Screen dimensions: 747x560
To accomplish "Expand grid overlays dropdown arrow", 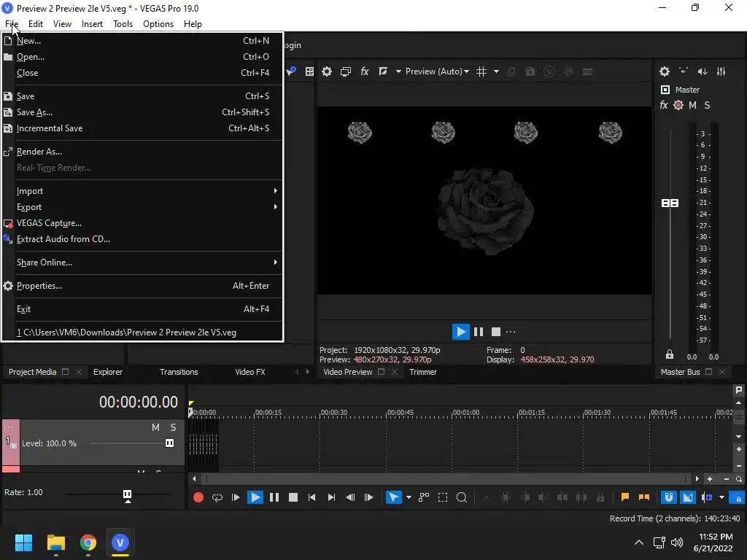I will click(496, 71).
